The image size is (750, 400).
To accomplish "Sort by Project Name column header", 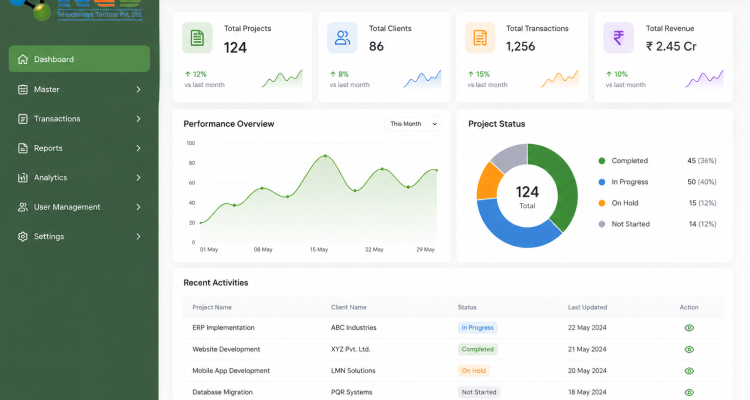I will (212, 307).
